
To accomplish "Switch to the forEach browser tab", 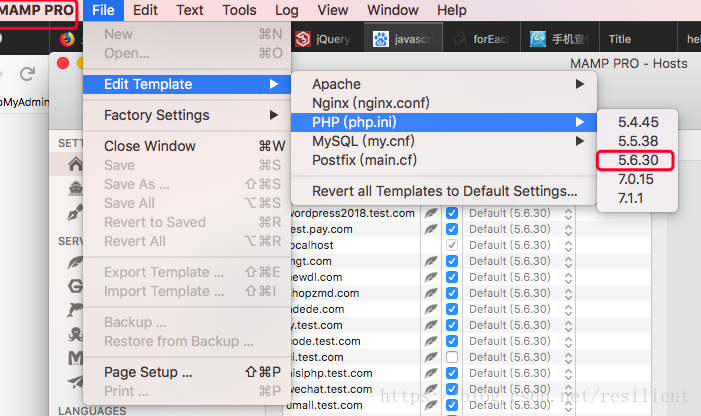I will [482, 39].
